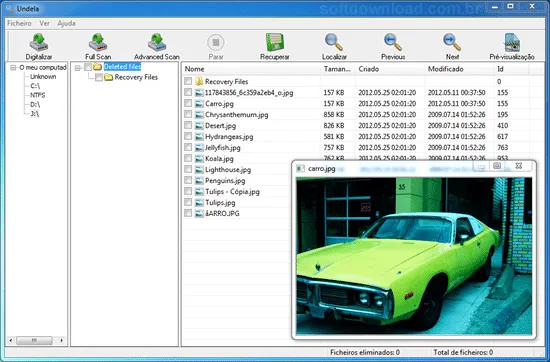This screenshot has width=550, height=362.
Task: Click image icon of Penguins.jpg row
Action: (199, 181)
